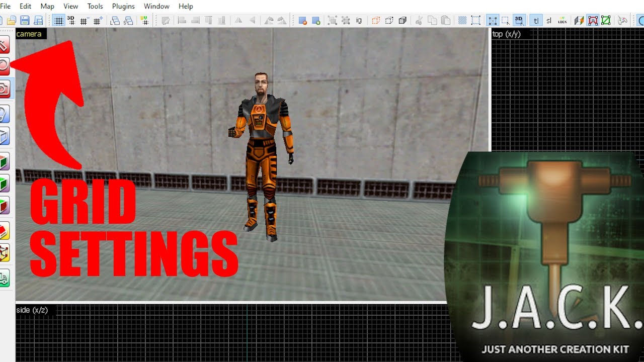Open the File menu

click(5, 6)
